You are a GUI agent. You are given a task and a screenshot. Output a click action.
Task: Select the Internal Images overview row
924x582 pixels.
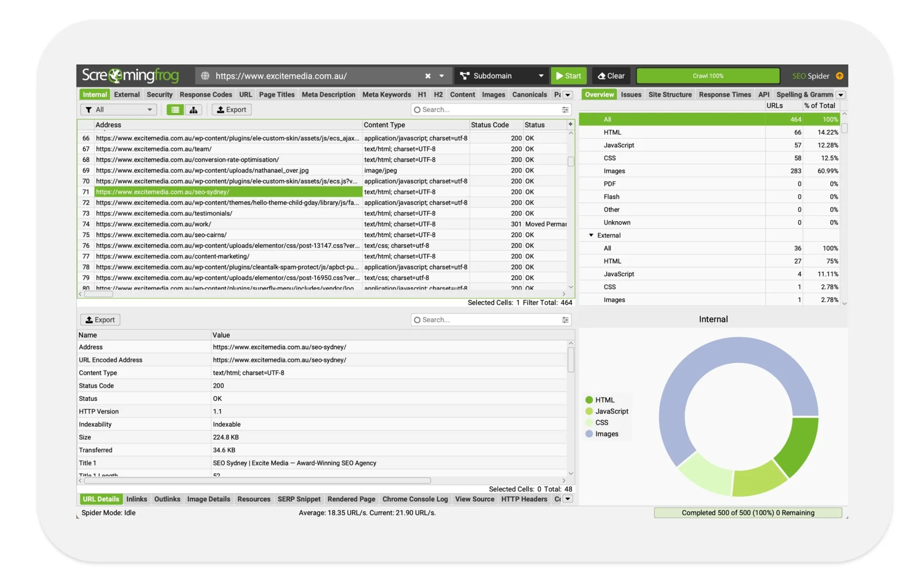(709, 171)
